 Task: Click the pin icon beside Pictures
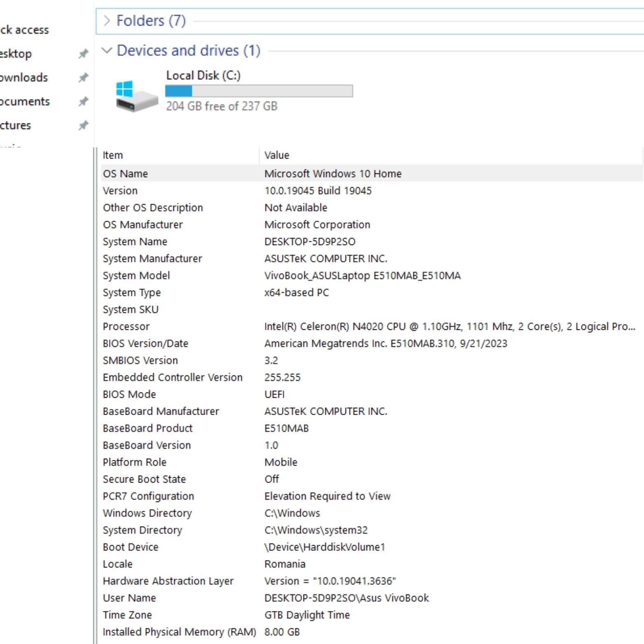[84, 125]
